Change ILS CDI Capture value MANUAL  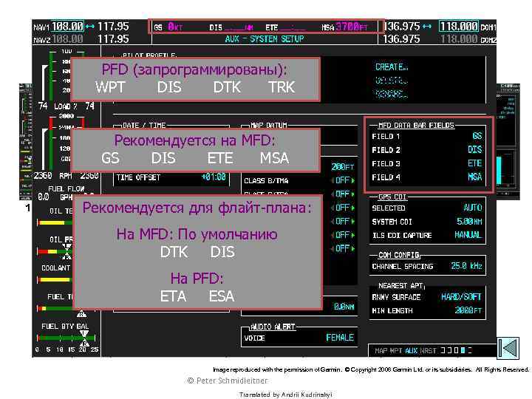[x=468, y=235]
